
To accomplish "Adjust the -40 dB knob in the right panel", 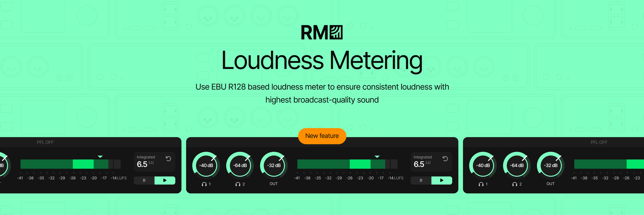I will click(x=483, y=166).
